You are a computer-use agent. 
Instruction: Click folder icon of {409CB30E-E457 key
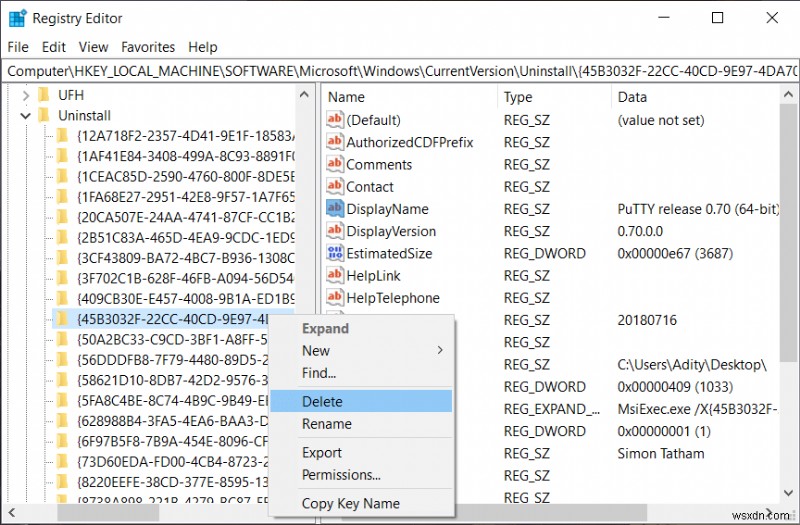coord(62,298)
